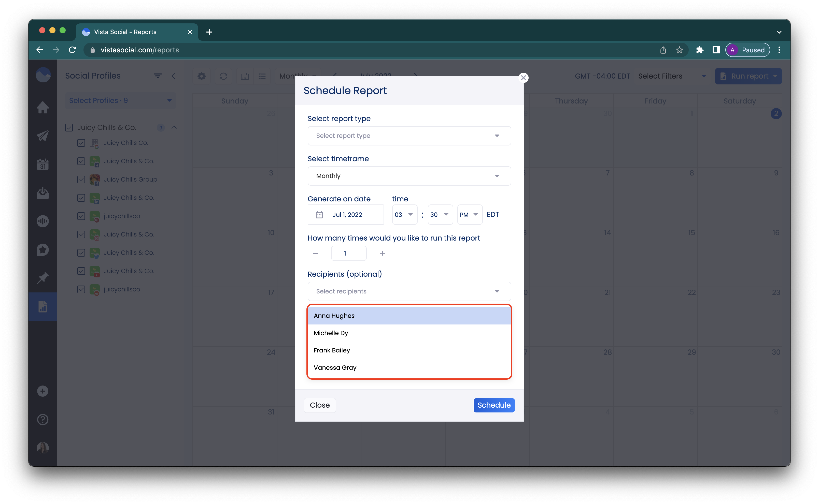
Task: Open the help question mark icon
Action: point(43,420)
